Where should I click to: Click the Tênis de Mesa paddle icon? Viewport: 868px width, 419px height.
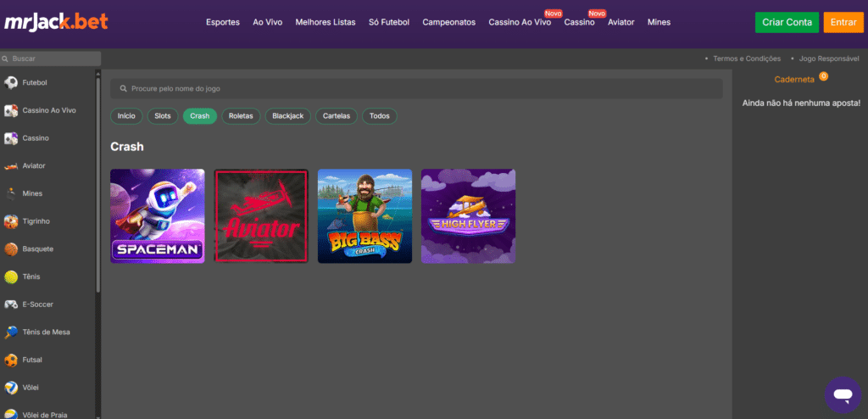10,332
